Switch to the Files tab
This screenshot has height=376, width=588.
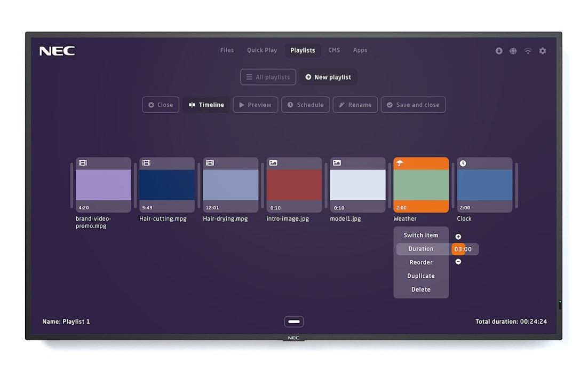pos(227,50)
